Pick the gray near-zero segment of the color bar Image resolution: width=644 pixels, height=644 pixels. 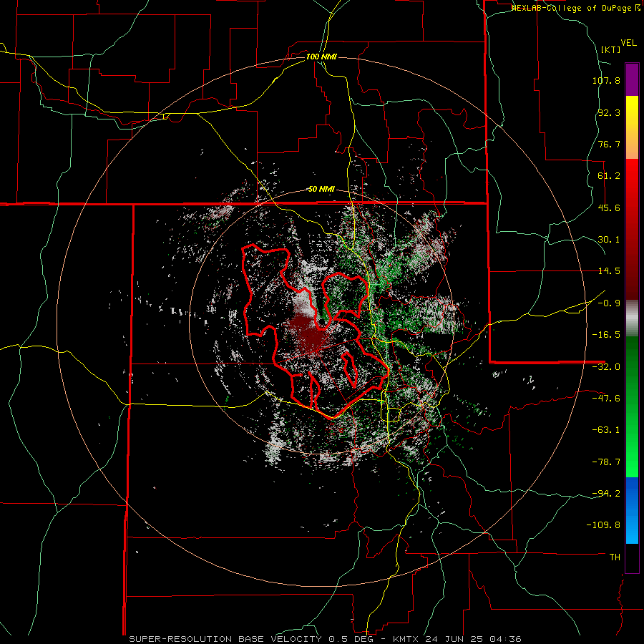click(x=632, y=318)
